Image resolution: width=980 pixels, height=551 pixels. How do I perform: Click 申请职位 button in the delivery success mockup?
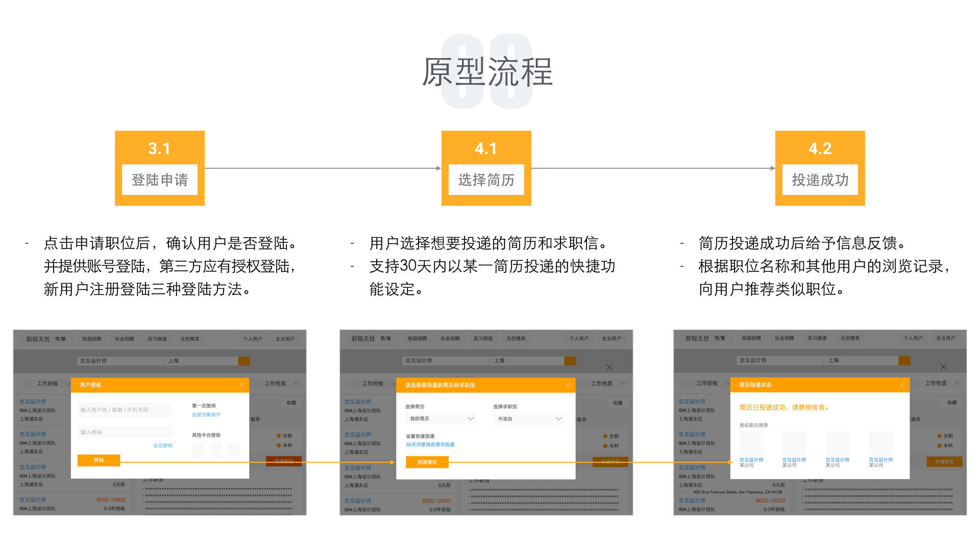point(944,462)
